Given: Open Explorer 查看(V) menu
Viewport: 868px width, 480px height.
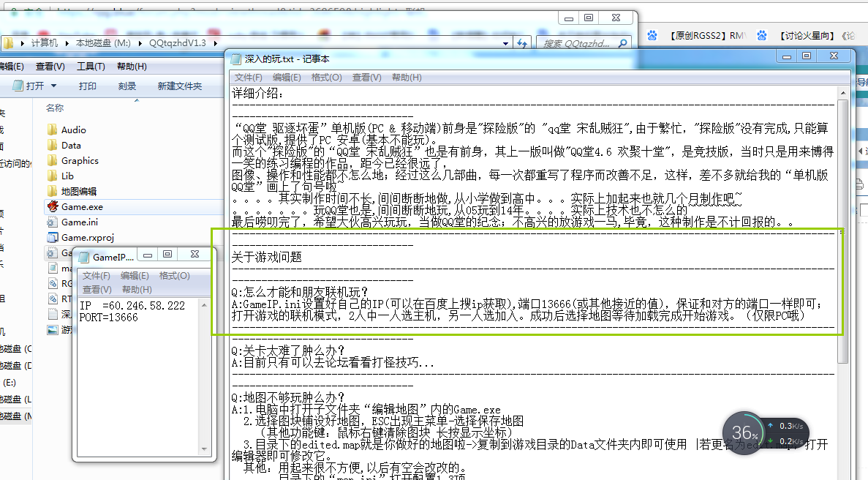Looking at the screenshot, I should 50,67.
